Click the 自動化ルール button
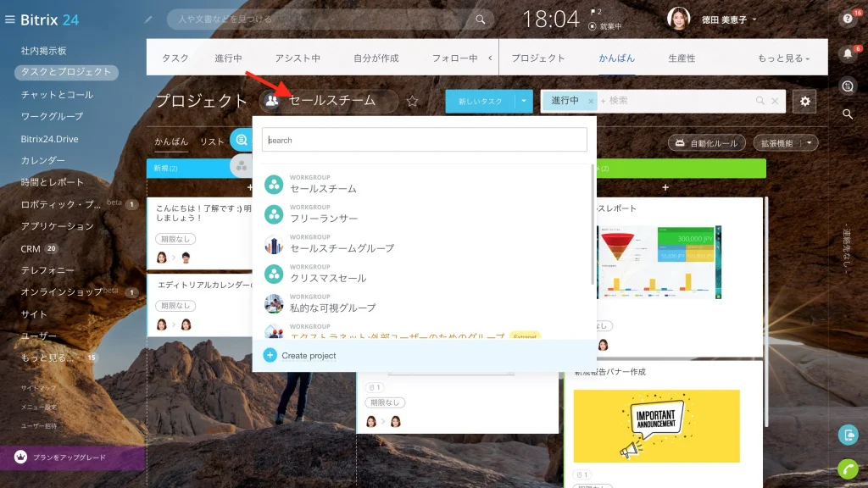The height and width of the screenshot is (488, 868). 706,143
